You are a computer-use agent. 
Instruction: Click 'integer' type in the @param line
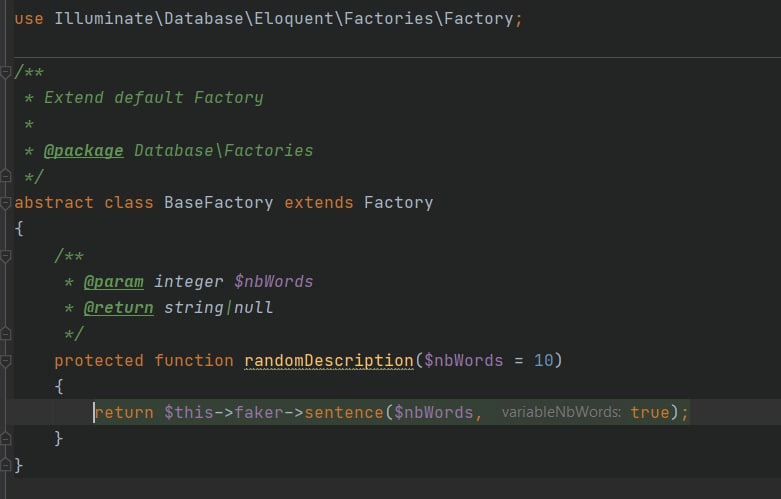pyautogui.click(x=189, y=281)
